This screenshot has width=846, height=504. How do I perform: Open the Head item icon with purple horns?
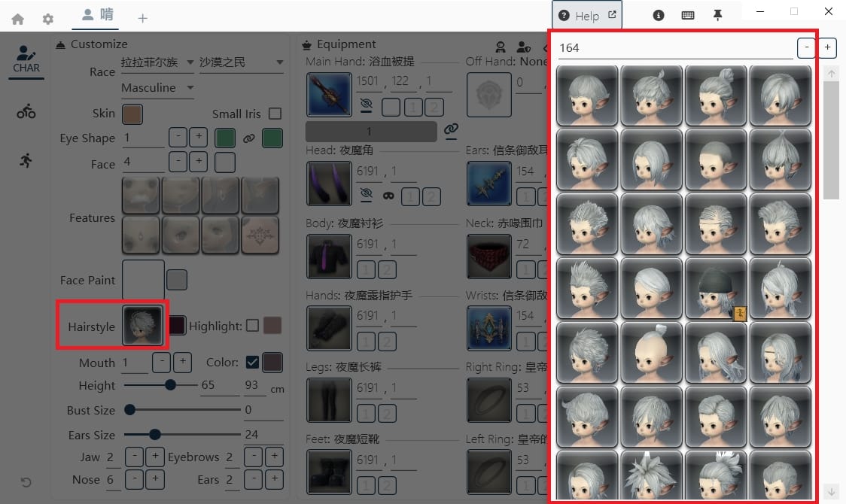329,184
